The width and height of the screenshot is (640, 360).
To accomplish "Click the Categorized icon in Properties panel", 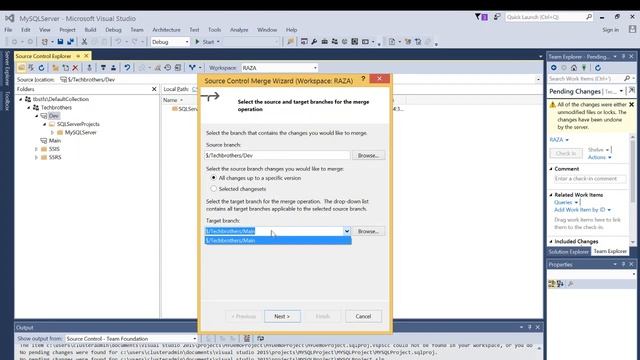I will point(552,283).
